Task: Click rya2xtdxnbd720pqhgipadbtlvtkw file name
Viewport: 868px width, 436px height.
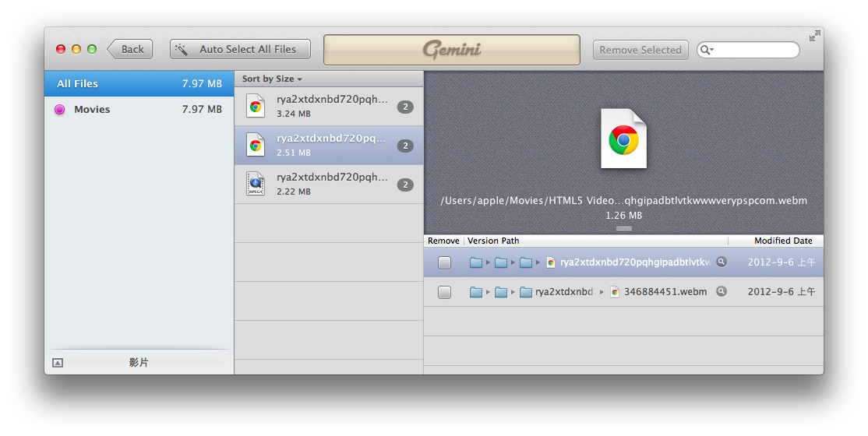Action: pos(635,262)
